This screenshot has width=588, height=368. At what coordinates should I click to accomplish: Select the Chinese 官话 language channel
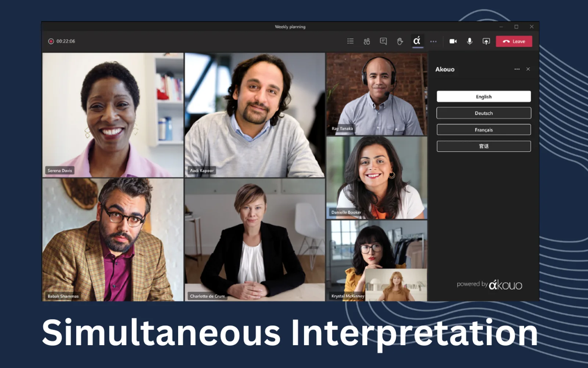pyautogui.click(x=484, y=146)
